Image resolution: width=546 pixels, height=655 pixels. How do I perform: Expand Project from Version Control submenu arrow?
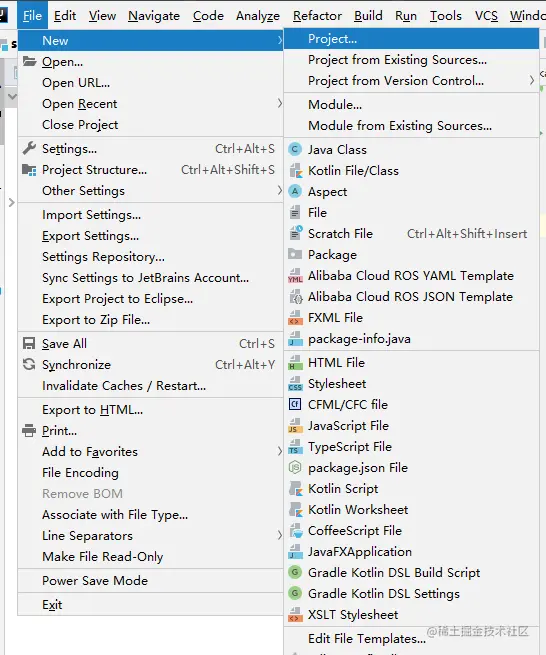531,80
